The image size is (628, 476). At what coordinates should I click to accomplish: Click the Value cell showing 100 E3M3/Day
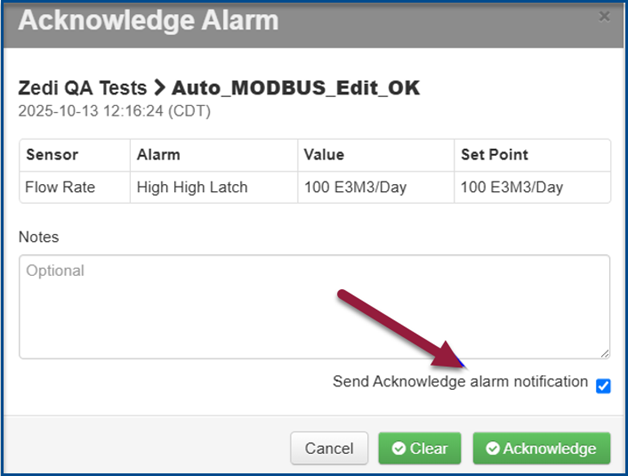click(x=356, y=187)
